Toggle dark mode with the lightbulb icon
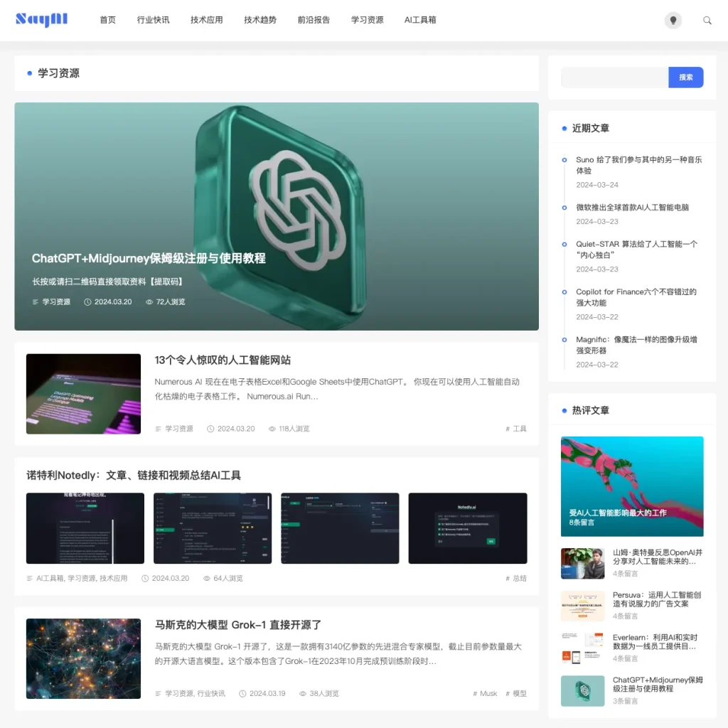 673,21
